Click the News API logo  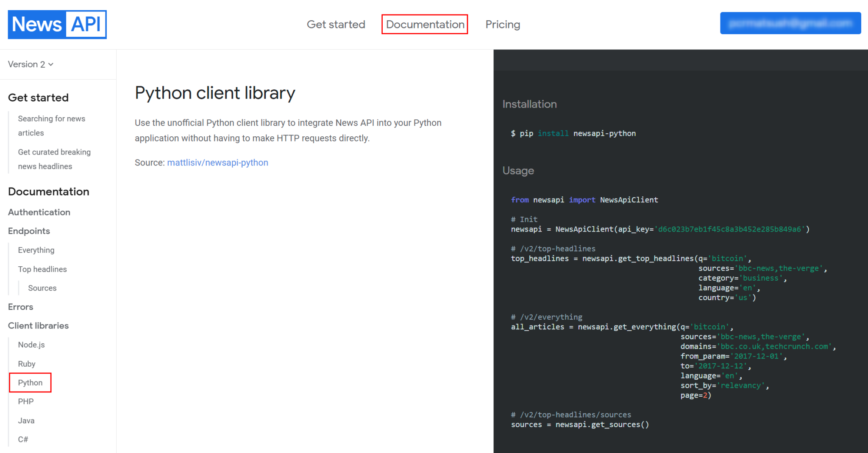57,24
